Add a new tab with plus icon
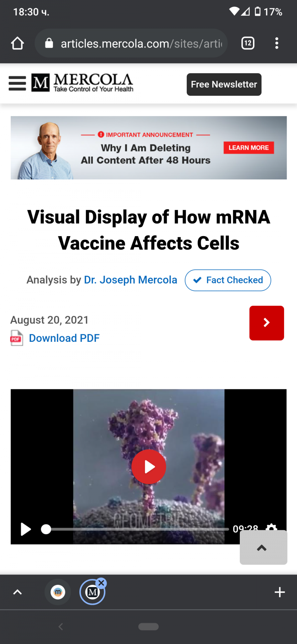 [x=279, y=592]
